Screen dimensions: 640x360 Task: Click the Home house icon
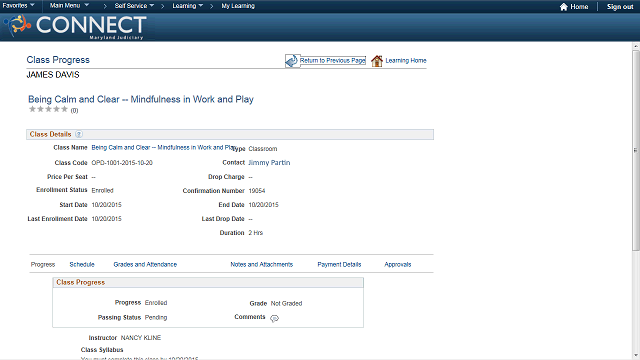564,7
